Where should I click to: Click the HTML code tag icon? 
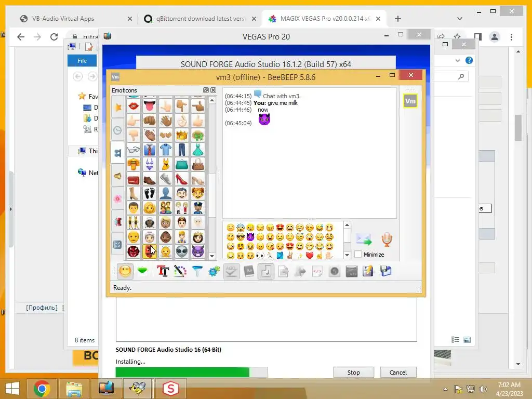317,271
